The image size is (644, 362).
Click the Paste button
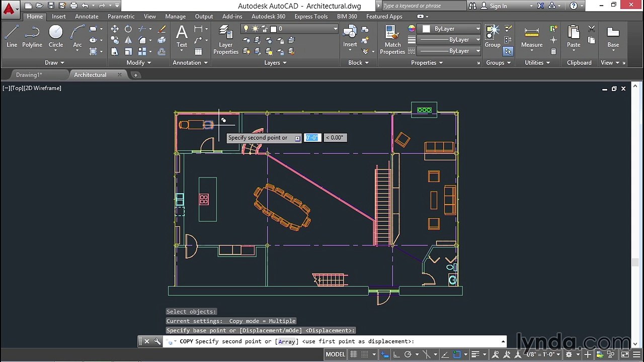pyautogui.click(x=574, y=37)
